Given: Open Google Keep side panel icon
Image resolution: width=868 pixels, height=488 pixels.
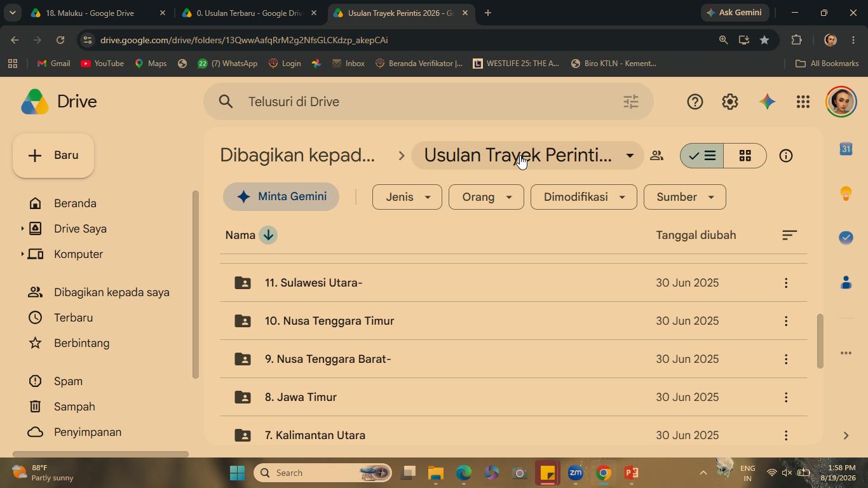Looking at the screenshot, I should pos(846,193).
